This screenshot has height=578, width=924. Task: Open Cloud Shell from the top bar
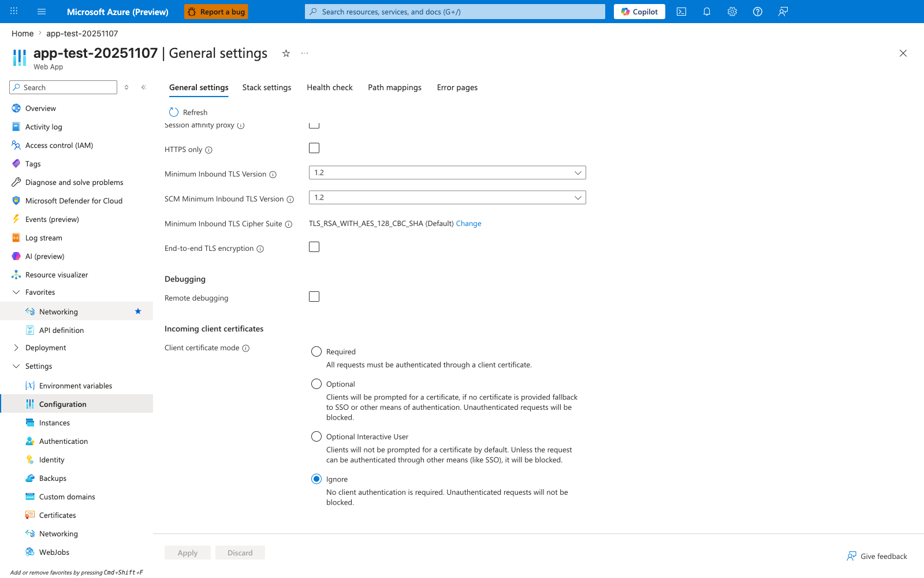tap(681, 12)
